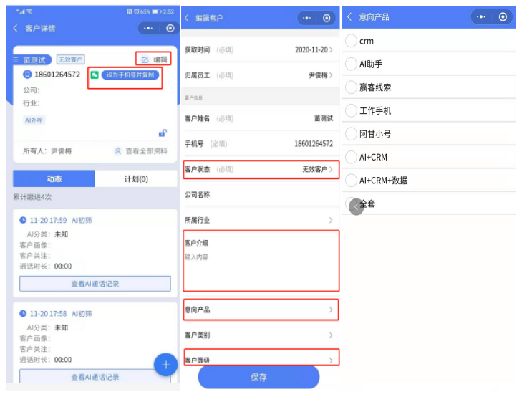Open the 归属员工 selector row

click(x=260, y=75)
